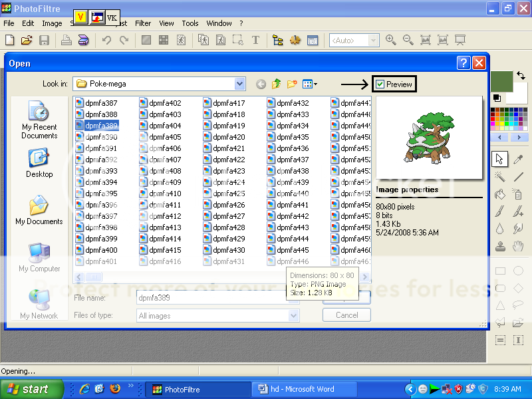The width and height of the screenshot is (532, 399).
Task: Select the Line tool
Action: point(518,177)
